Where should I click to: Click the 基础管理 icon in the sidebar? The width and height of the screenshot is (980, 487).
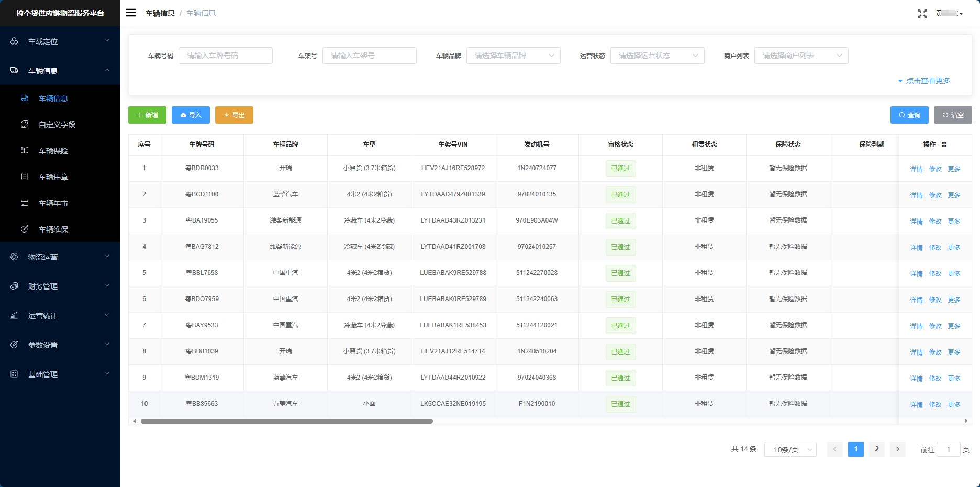coord(14,374)
